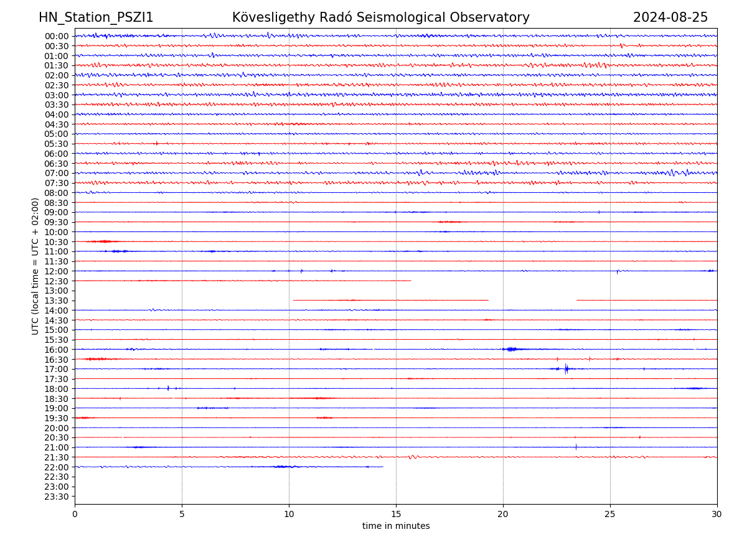Click the 15 tick on the x-axis
Viewport: 747px width, 560px height.
pos(396,514)
